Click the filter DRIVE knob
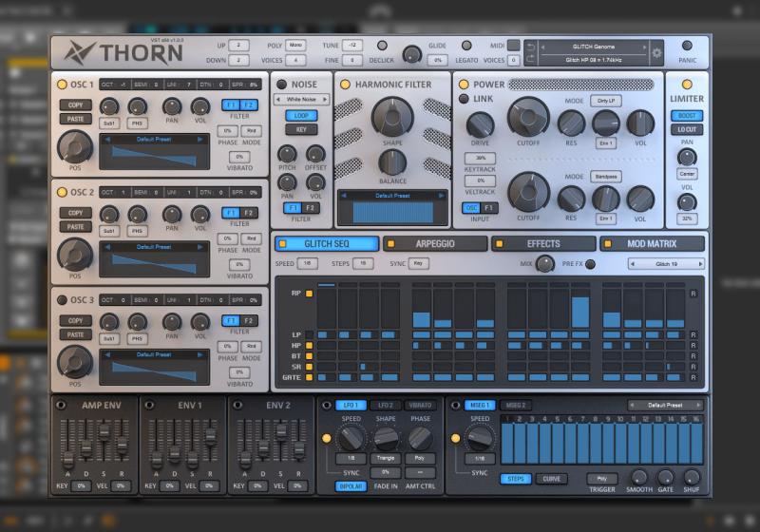This screenshot has width=760, height=532. (480, 125)
